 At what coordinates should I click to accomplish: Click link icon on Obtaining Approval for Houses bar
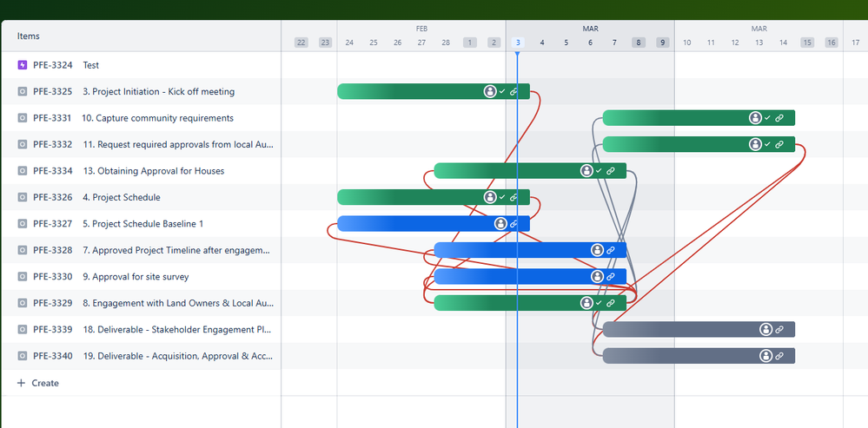611,171
